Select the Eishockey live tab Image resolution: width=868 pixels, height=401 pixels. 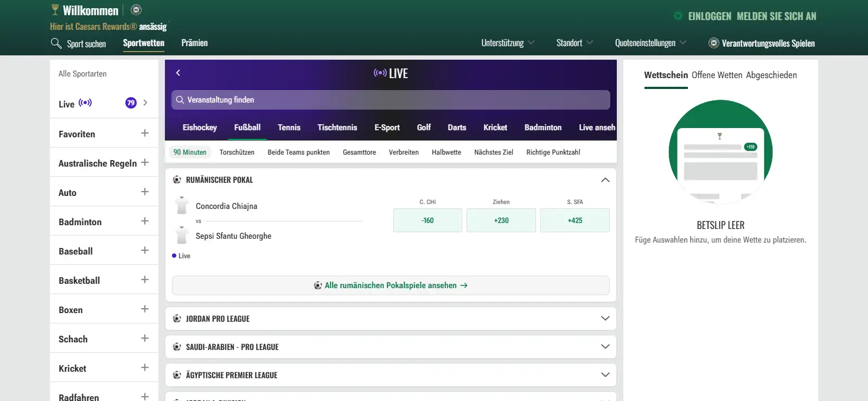200,128
